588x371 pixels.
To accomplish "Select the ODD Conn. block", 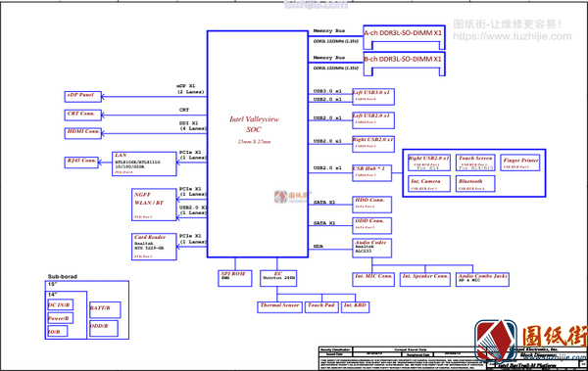I will coord(372,225).
